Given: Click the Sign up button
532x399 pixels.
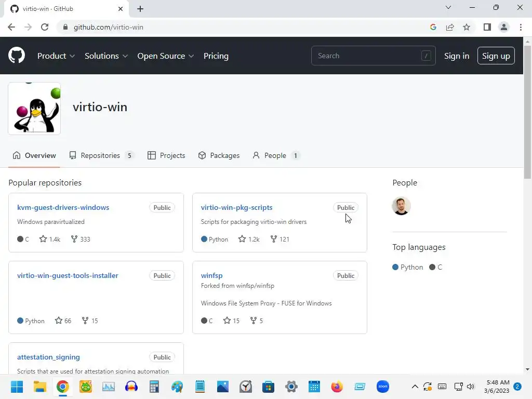Looking at the screenshot, I should click(x=496, y=56).
